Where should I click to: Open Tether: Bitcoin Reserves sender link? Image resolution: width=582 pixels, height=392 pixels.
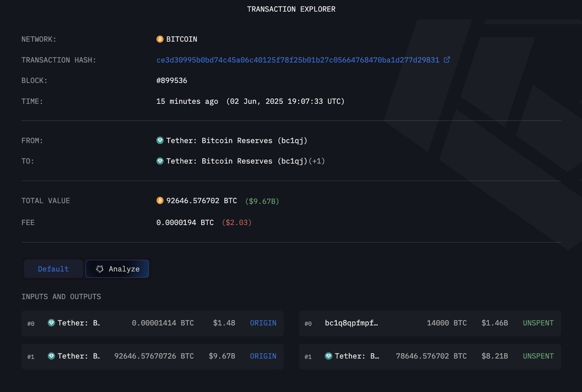[237, 141]
